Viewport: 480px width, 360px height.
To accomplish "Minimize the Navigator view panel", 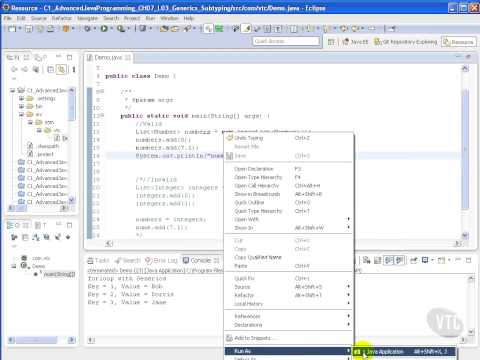I will coord(58,56).
